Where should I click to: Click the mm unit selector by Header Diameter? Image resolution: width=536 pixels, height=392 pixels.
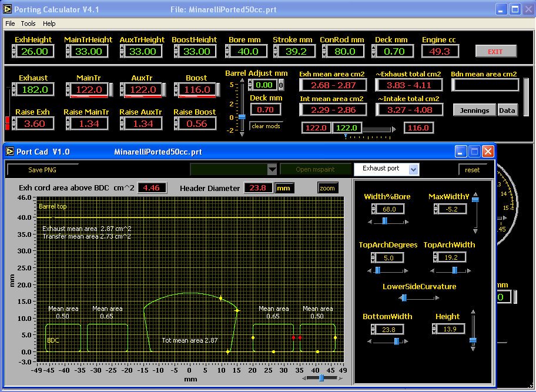pyautogui.click(x=284, y=188)
